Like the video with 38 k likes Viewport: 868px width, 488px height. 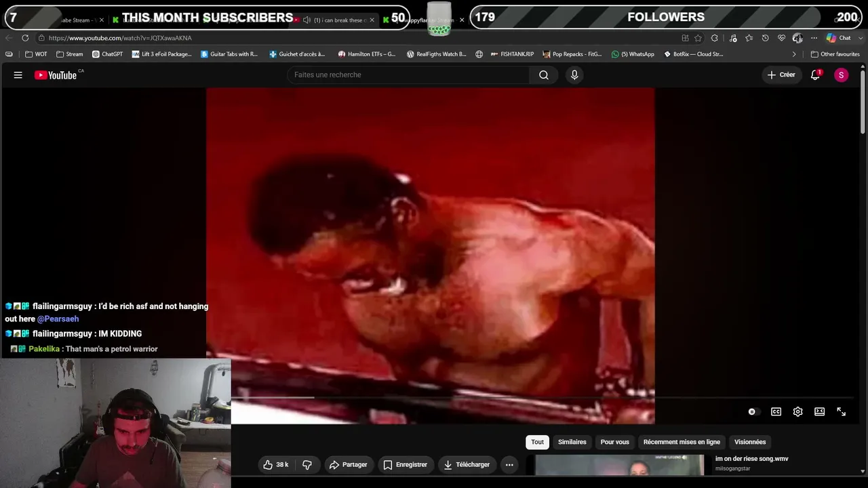pyautogui.click(x=276, y=464)
